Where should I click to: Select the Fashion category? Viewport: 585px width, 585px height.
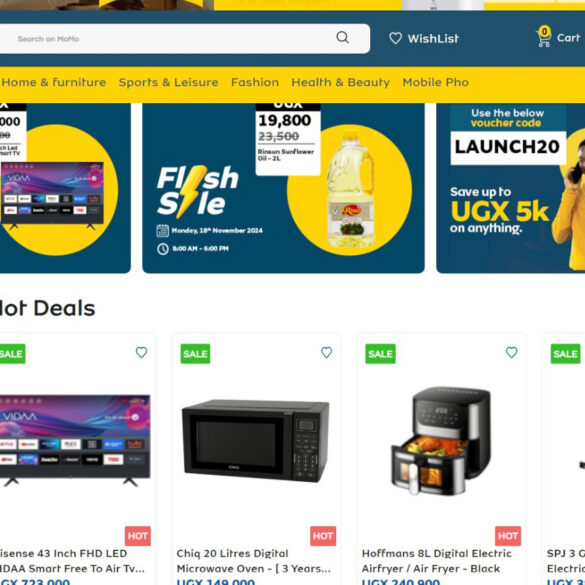point(255,82)
